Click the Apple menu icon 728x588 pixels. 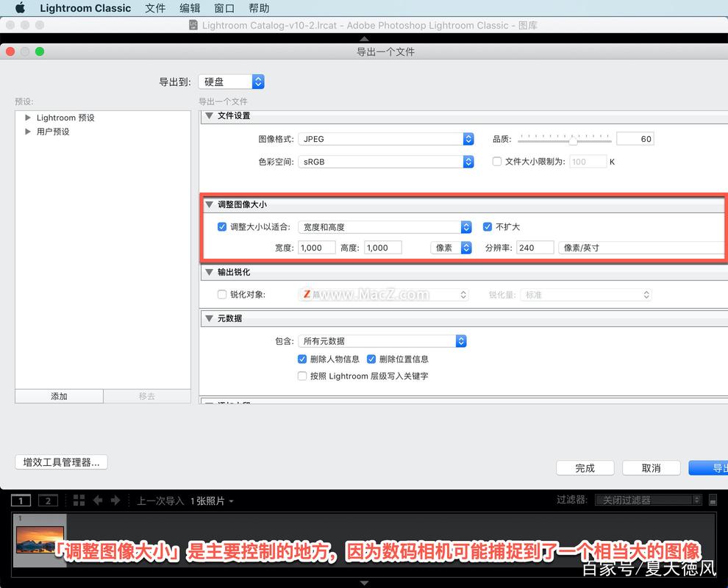[19, 8]
